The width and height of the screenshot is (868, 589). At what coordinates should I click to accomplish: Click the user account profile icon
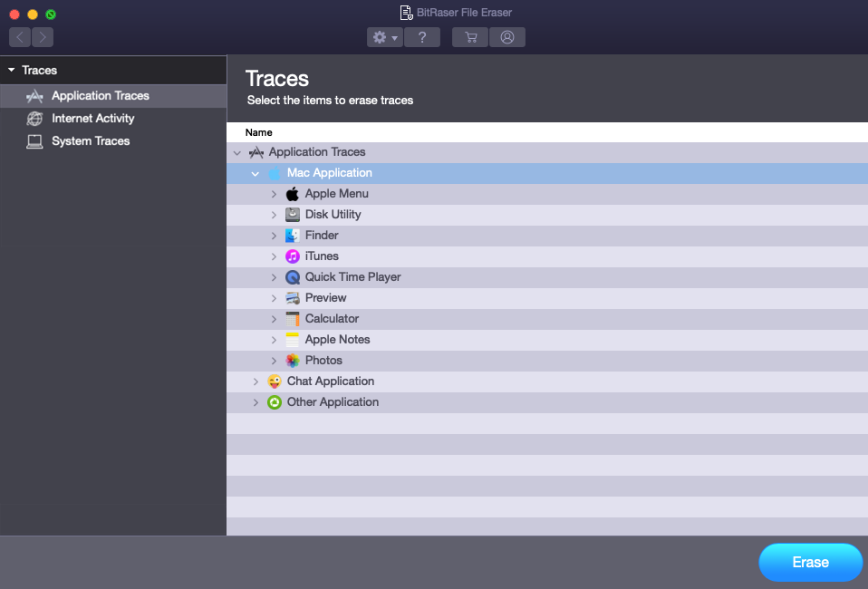507,37
